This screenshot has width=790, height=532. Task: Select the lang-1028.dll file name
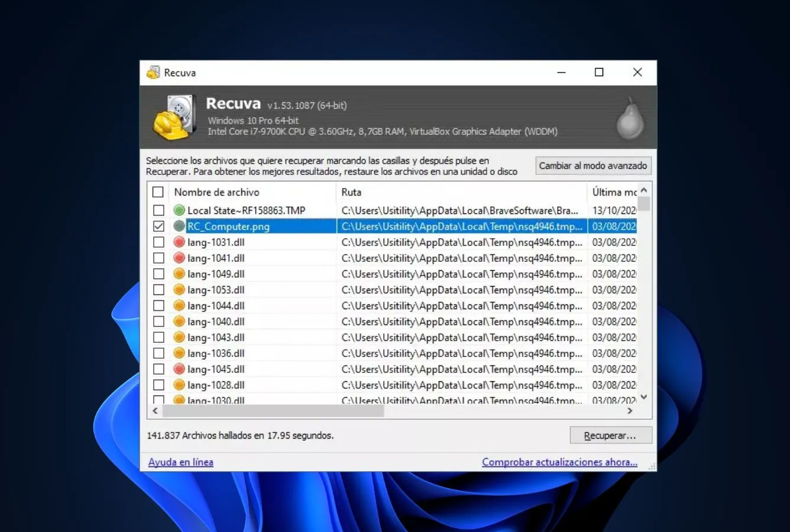click(x=216, y=385)
